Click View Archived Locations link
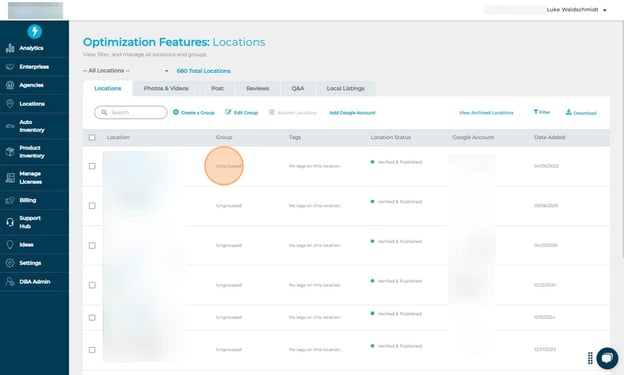 pos(486,113)
